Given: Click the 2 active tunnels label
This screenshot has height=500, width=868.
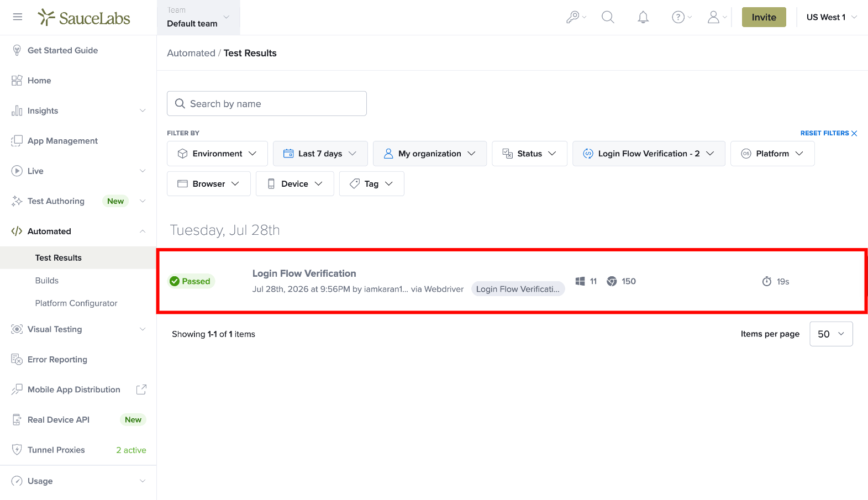Looking at the screenshot, I should click(x=131, y=450).
